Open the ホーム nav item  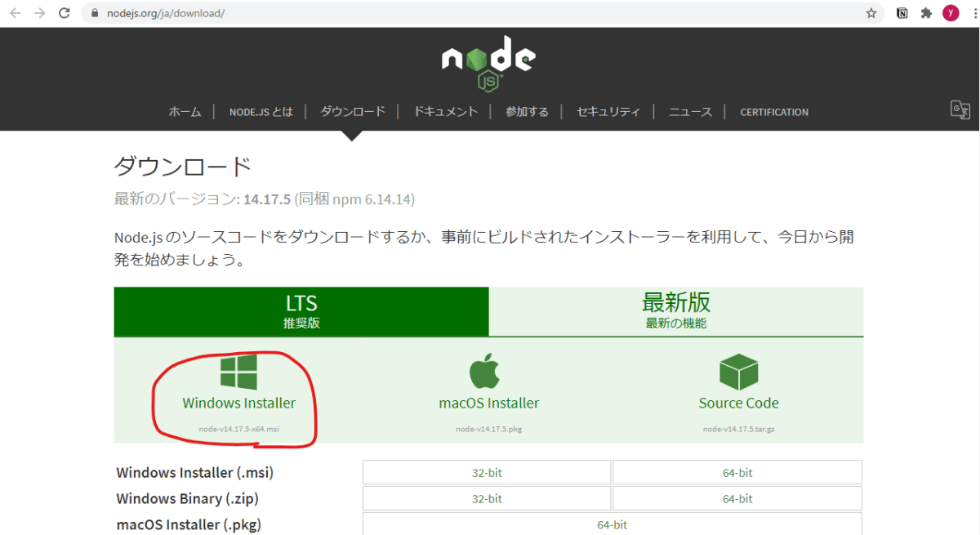pyautogui.click(x=185, y=112)
